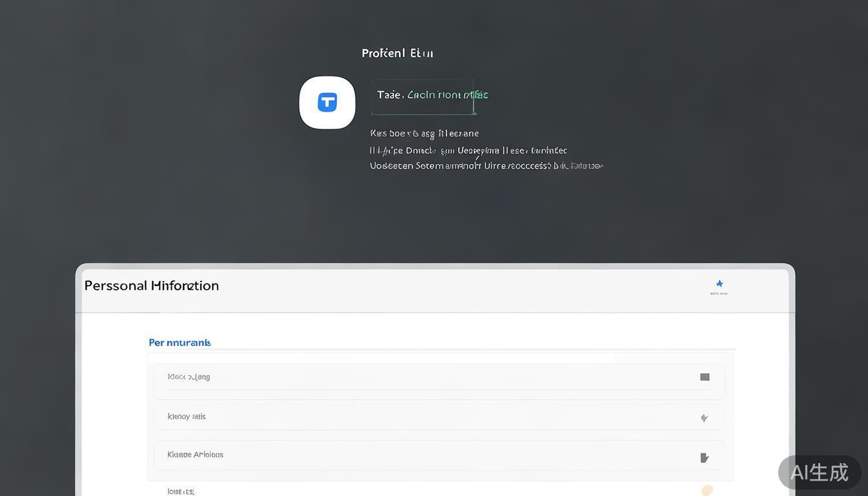Click the blue T app logo
This screenshot has height=496, width=868.
pyautogui.click(x=327, y=102)
